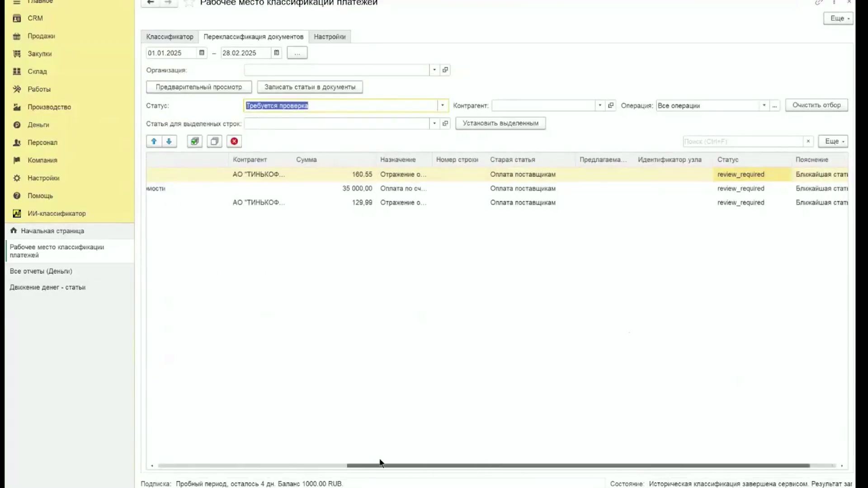Screen dimensions: 868x488
Task: Open the Продажи section in sidebar
Action: coord(41,36)
